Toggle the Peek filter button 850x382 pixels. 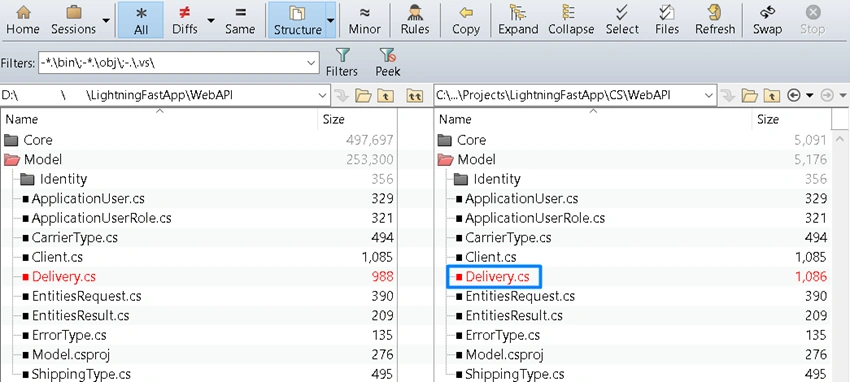point(388,62)
